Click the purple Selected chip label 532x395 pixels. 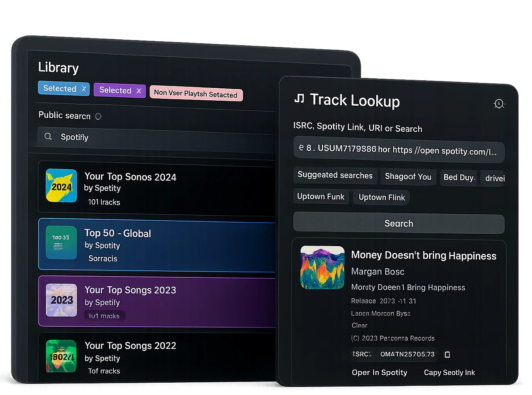115,90
